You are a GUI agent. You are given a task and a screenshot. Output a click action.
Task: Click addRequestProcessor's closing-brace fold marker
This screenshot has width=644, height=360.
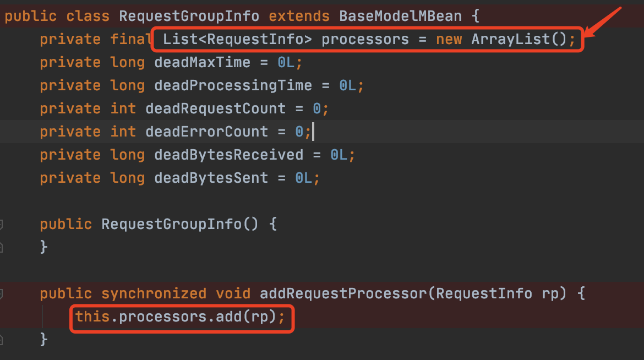(1, 339)
